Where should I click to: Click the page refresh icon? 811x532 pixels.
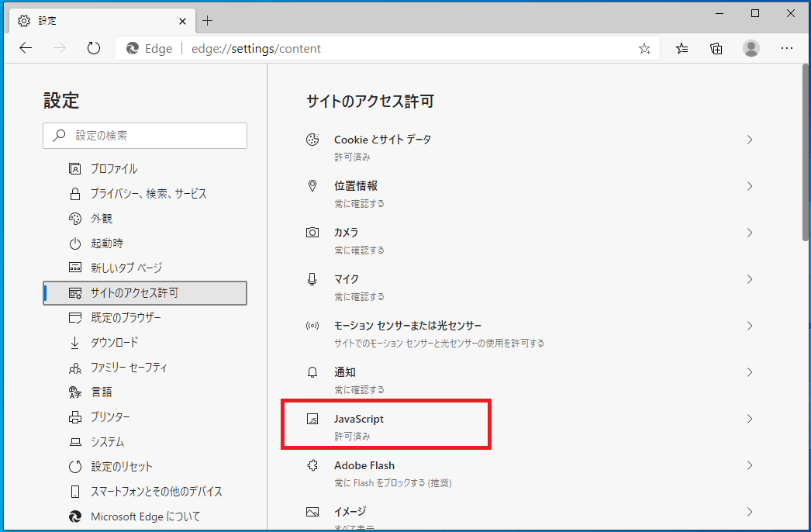tap(94, 48)
